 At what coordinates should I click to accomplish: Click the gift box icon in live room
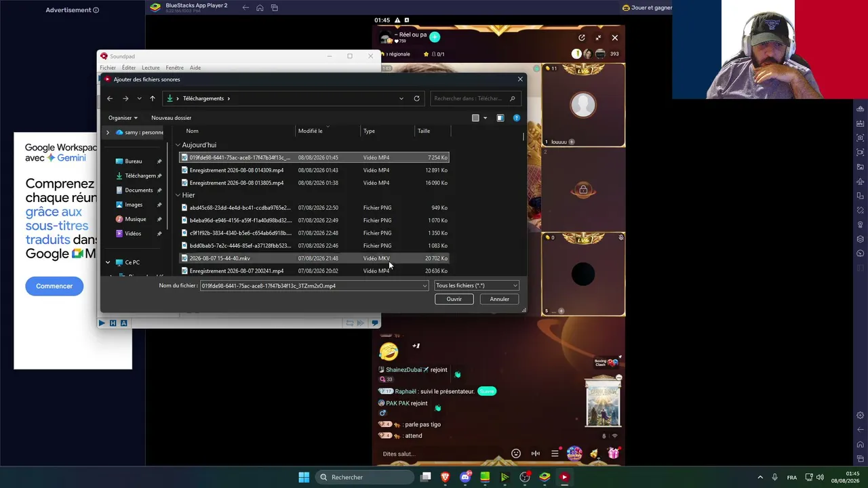[614, 453]
